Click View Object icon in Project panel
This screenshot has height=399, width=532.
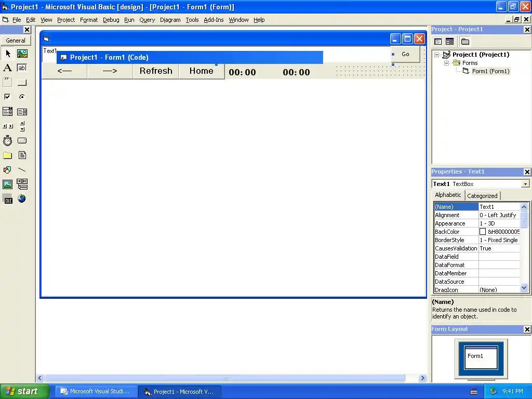[449, 42]
